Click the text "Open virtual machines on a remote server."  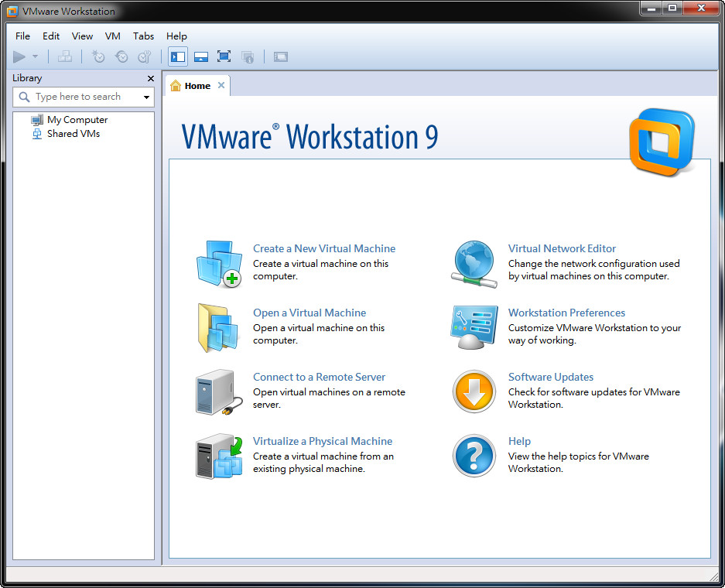point(329,398)
